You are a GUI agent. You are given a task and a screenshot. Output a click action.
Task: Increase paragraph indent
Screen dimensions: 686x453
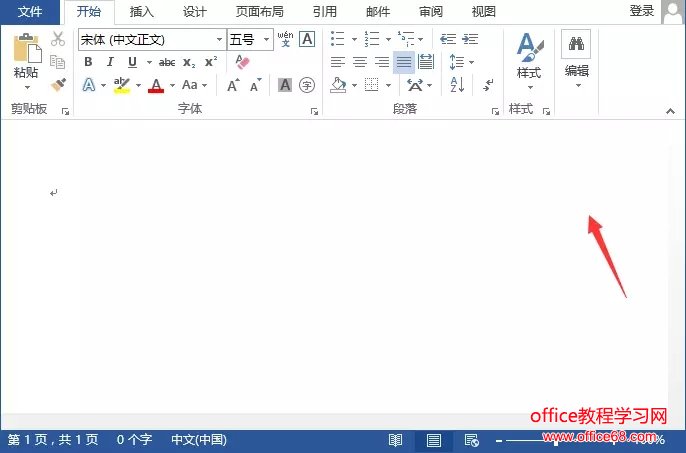470,39
